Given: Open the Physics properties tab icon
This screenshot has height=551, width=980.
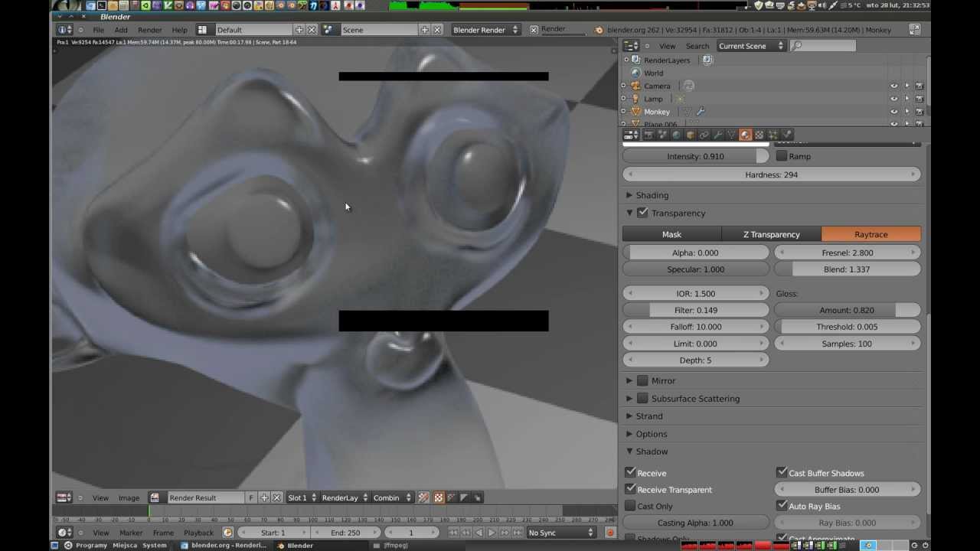Looking at the screenshot, I should (x=787, y=135).
